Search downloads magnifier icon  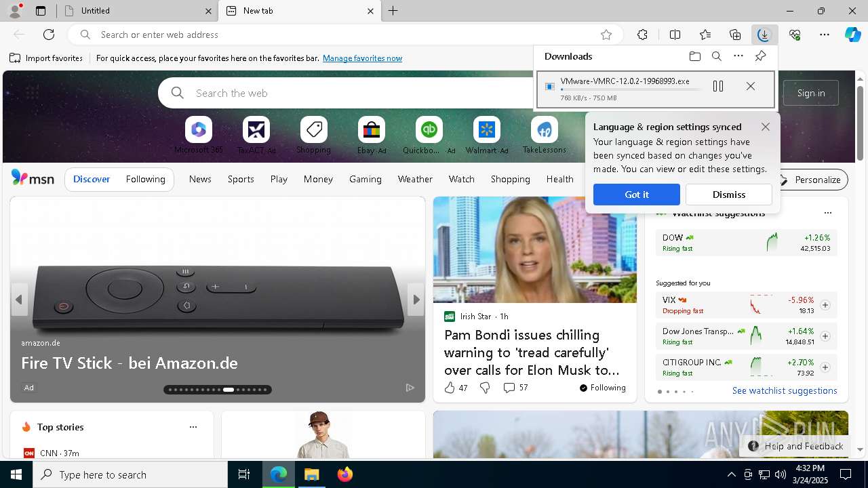[x=716, y=56]
